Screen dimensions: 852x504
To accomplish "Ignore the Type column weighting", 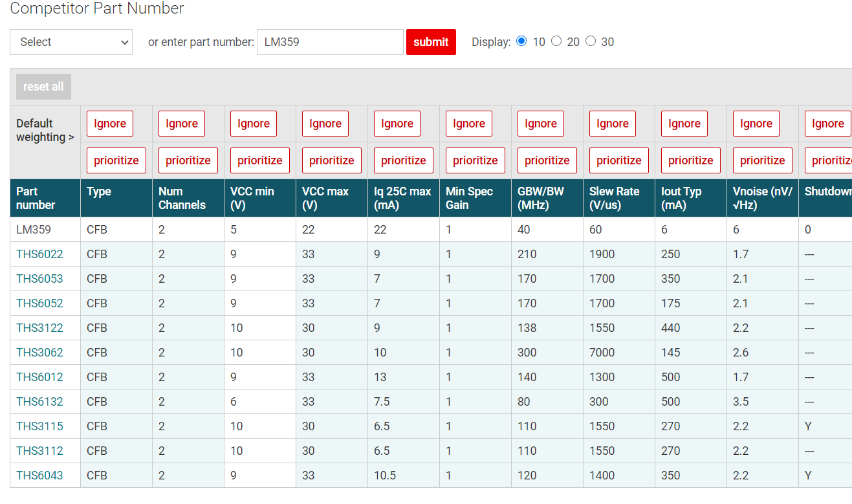I will [110, 124].
